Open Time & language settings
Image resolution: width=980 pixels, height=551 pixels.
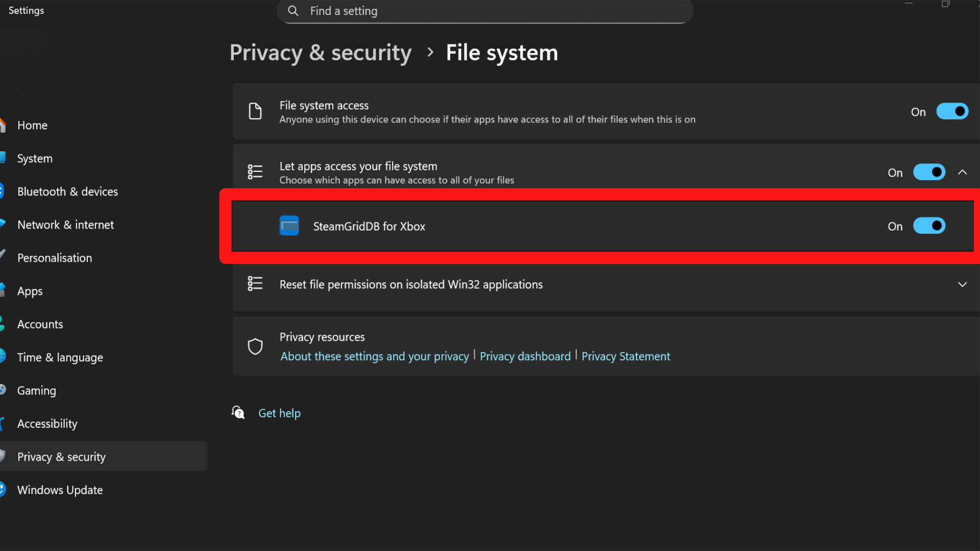pyautogui.click(x=60, y=357)
